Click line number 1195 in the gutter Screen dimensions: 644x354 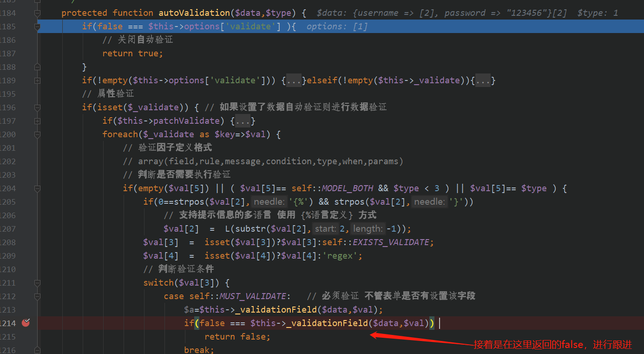tap(8, 94)
